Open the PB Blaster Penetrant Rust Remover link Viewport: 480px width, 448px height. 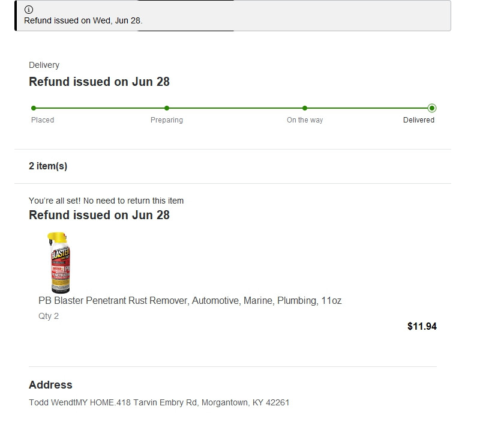point(190,300)
